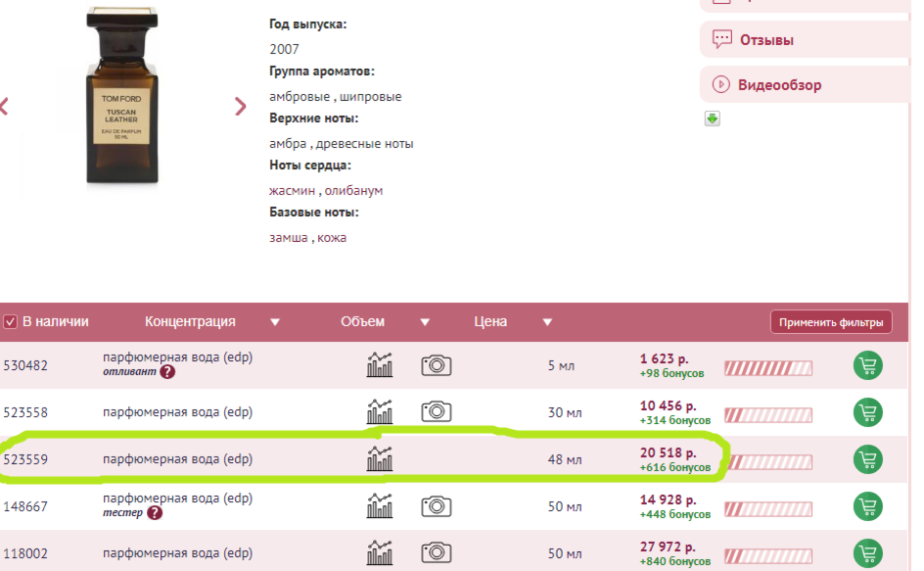Follow the замша note link
This screenshot has width=924, height=571.
288,238
